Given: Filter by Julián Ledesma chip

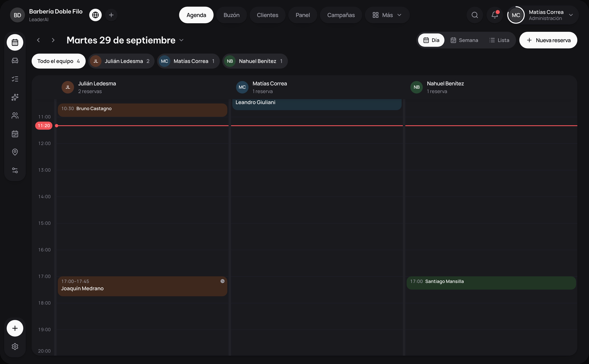Looking at the screenshot, I should (x=121, y=61).
